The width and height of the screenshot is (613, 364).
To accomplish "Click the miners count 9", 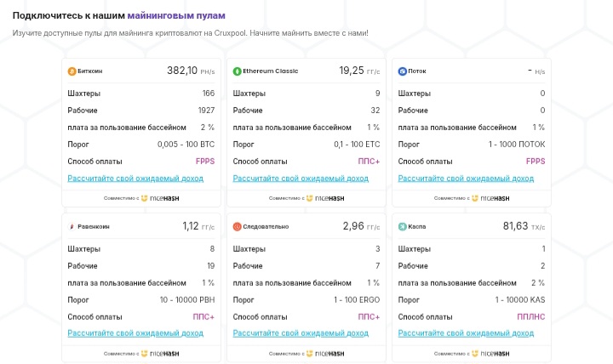I will point(378,94).
